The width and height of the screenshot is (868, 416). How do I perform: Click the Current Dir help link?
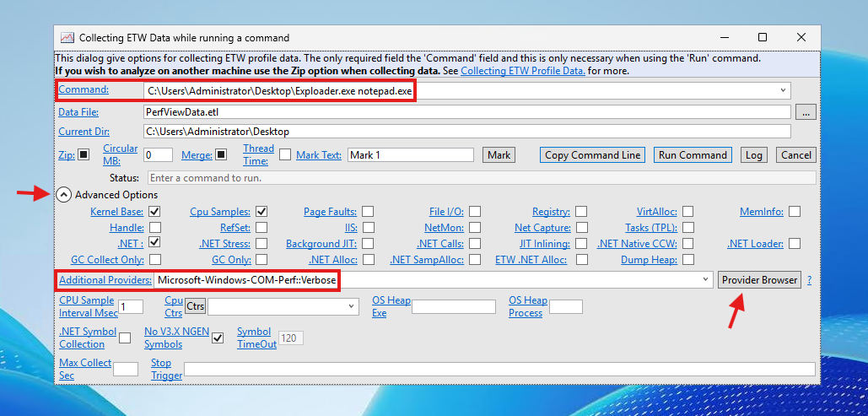(x=84, y=132)
